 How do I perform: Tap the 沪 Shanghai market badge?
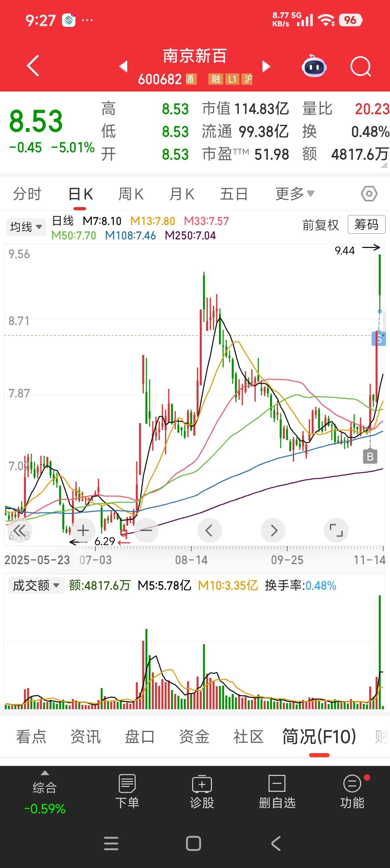click(247, 79)
